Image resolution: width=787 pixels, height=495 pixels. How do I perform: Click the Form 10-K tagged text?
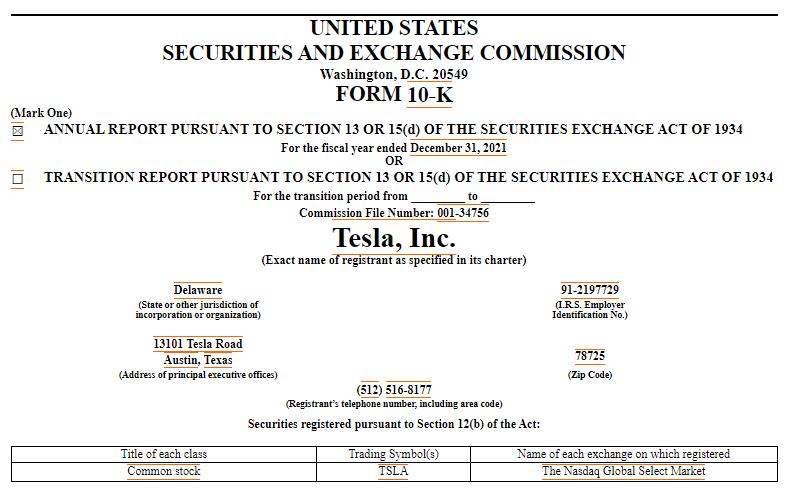click(430, 95)
